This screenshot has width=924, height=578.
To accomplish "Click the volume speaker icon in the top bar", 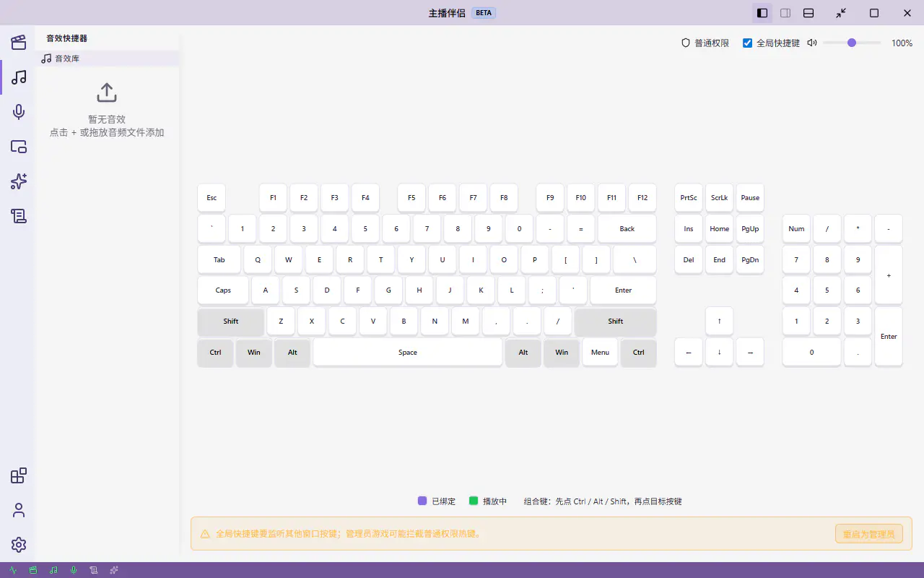I will 812,43.
